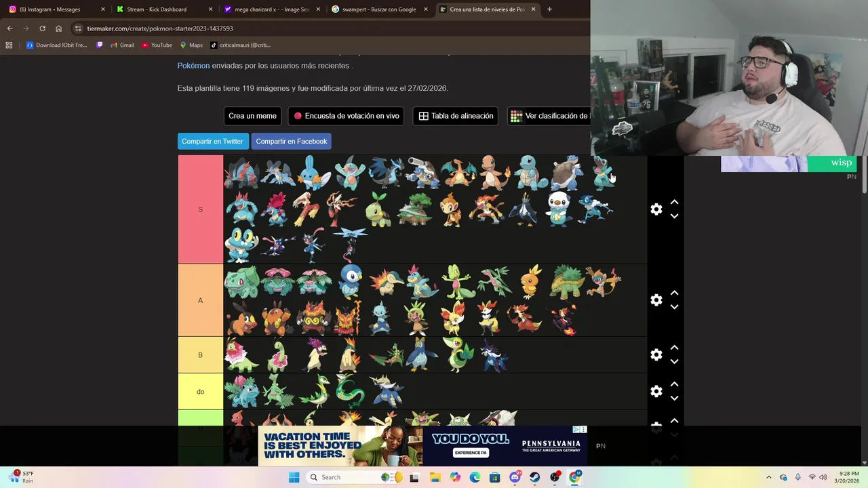Open 'Tabla de alineación' view
The width and height of the screenshot is (868, 488).
[456, 116]
